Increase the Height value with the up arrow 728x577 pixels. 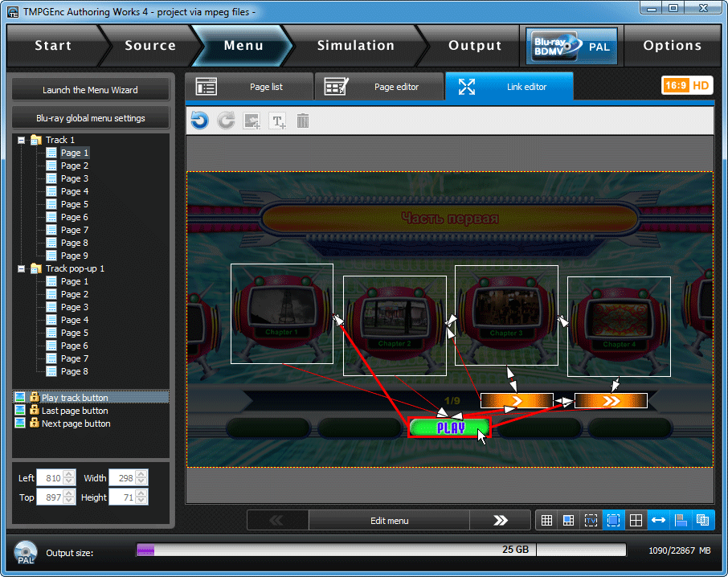(x=141, y=493)
